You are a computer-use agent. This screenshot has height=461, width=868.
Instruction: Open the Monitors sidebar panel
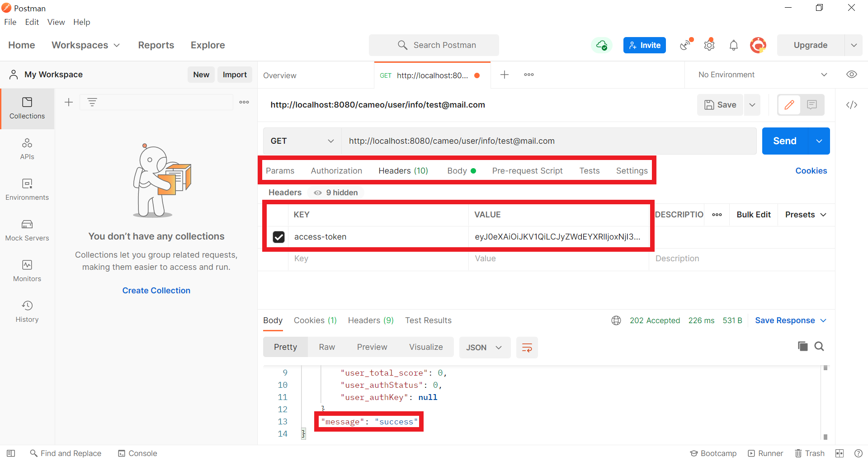pos(27,271)
